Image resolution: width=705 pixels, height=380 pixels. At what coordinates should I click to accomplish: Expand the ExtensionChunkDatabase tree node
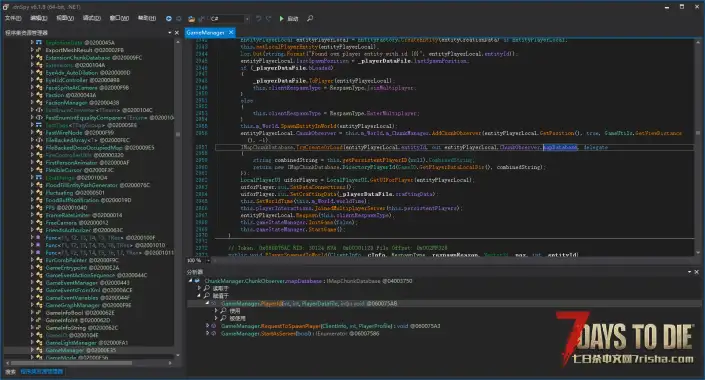(32, 58)
